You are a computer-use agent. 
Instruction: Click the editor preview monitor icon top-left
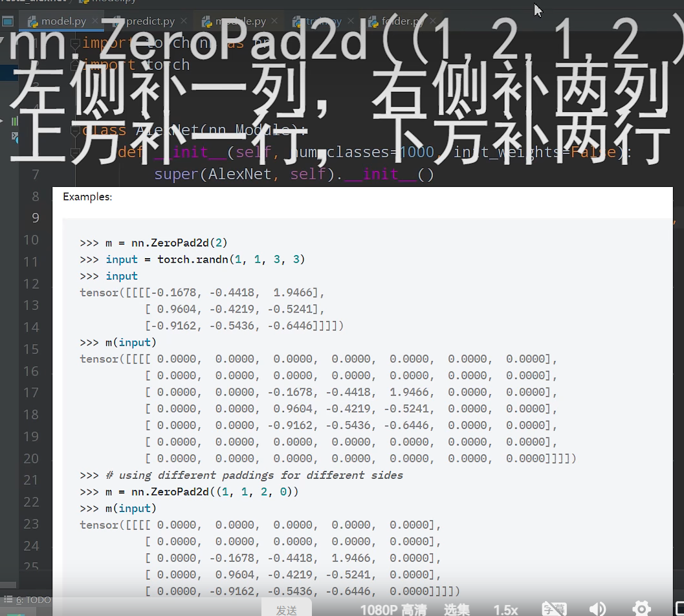pos(8,21)
